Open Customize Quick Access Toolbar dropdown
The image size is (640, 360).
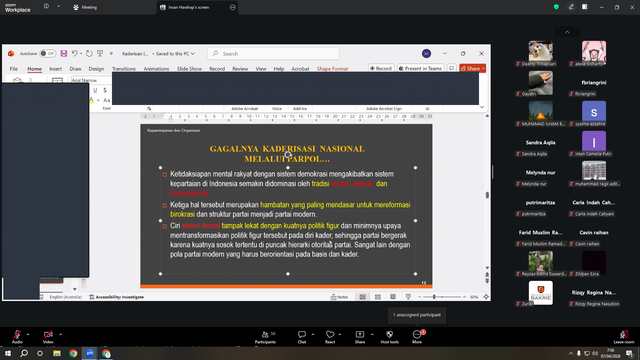111,53
